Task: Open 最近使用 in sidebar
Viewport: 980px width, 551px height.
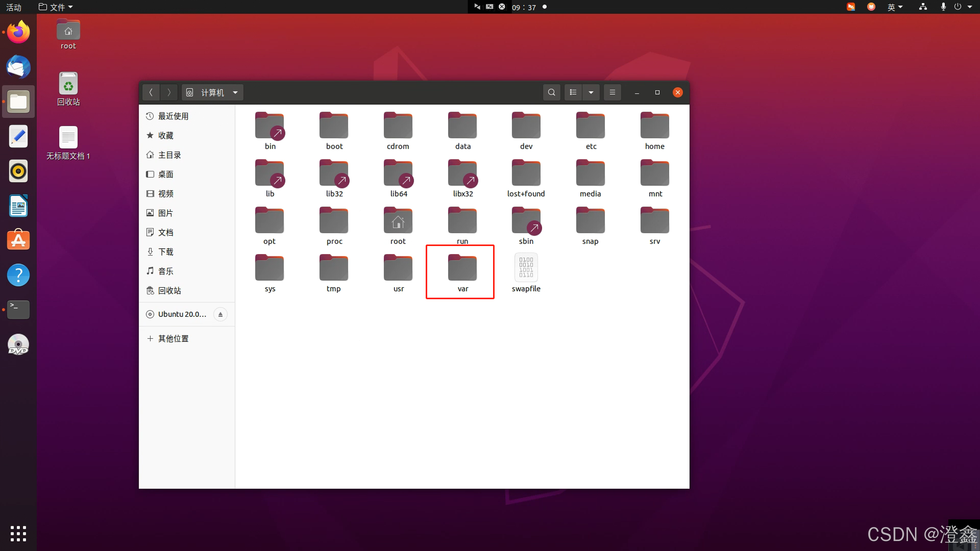Action: tap(173, 116)
